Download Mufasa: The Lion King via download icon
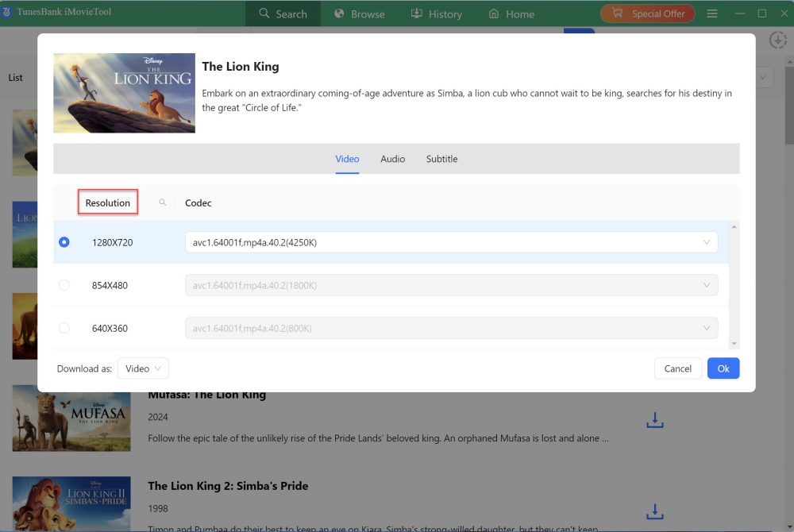 pos(655,419)
